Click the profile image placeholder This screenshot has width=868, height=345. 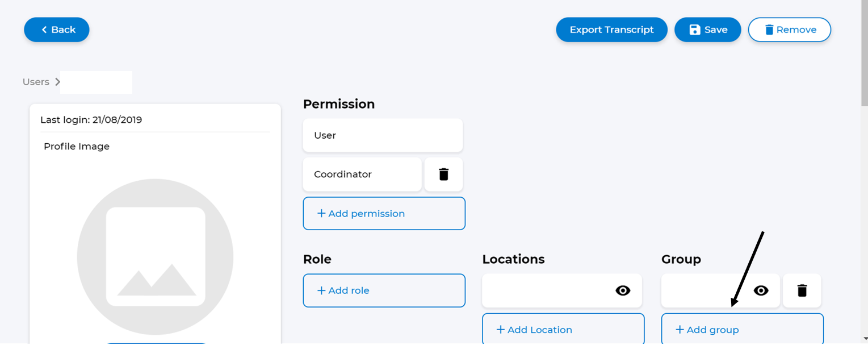point(155,257)
